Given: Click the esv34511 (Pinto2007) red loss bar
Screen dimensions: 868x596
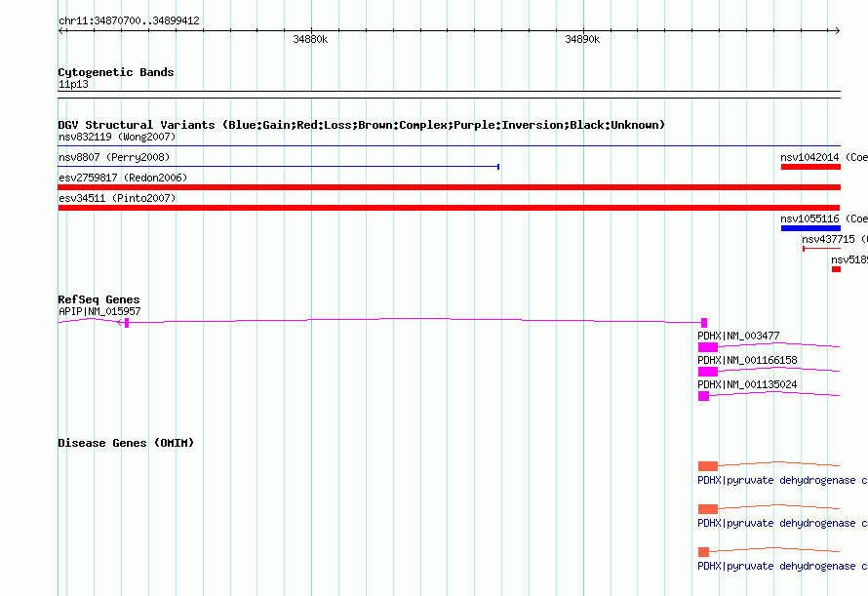Looking at the screenshot, I should [x=450, y=208].
